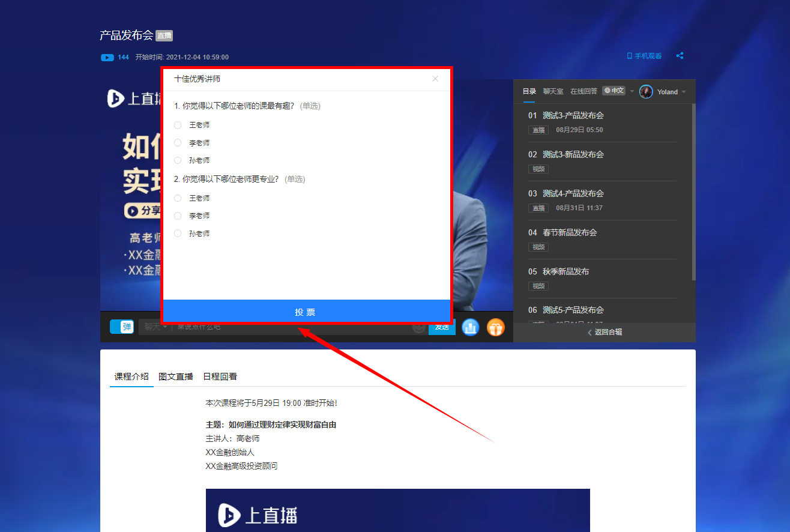Open the 中文 language dropdown
Viewport: 790px width, 532px height.
[x=618, y=91]
